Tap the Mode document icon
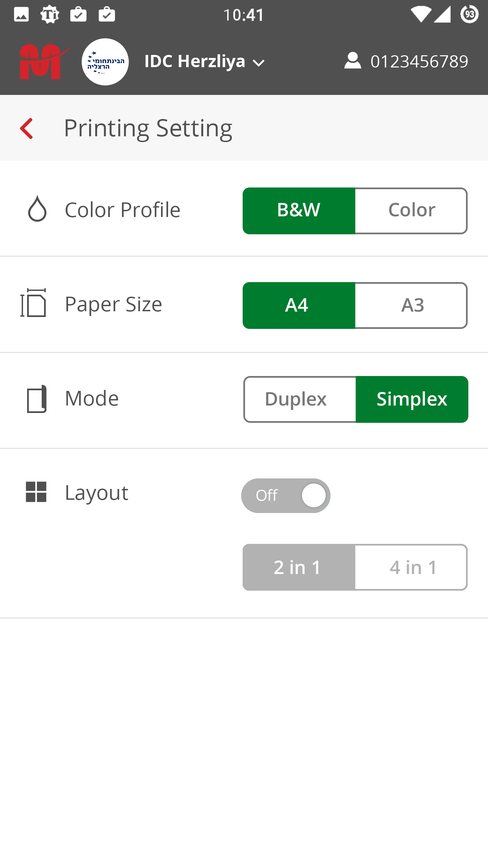The width and height of the screenshot is (488, 868). tap(37, 399)
